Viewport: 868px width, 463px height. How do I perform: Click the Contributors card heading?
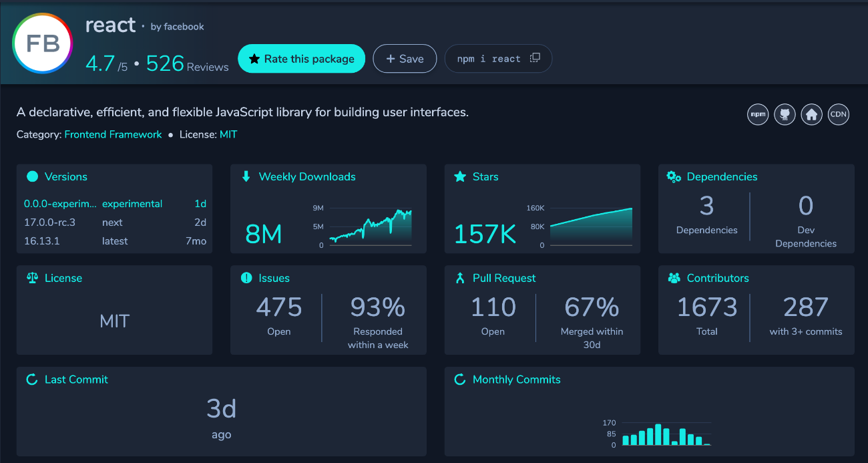click(718, 278)
